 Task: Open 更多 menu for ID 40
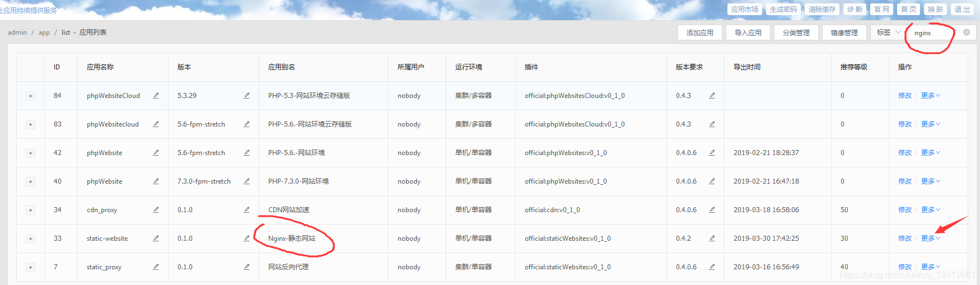click(x=931, y=181)
